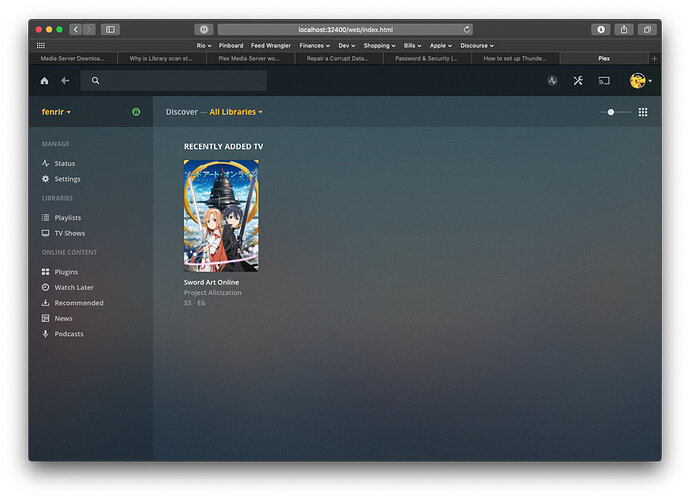Click the Plex back arrow icon

point(65,81)
